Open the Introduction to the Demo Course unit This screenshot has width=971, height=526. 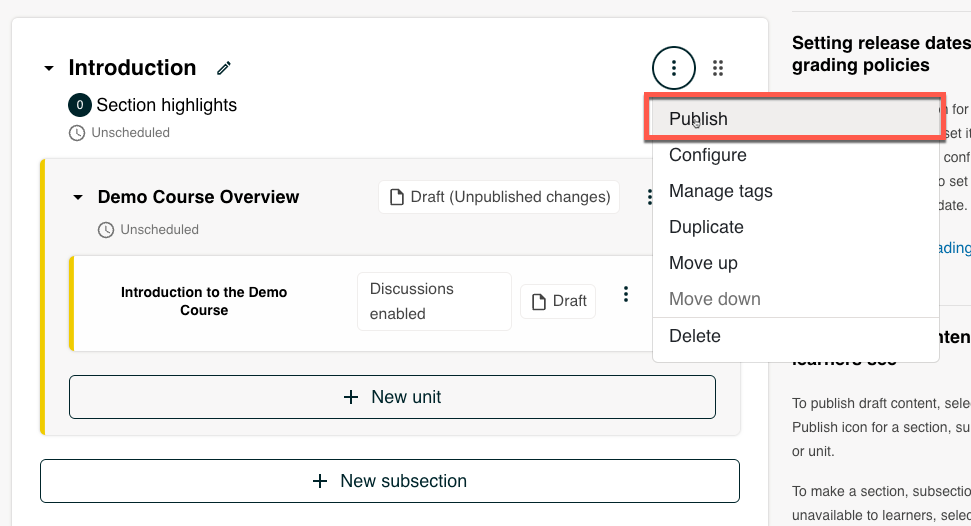tap(204, 301)
